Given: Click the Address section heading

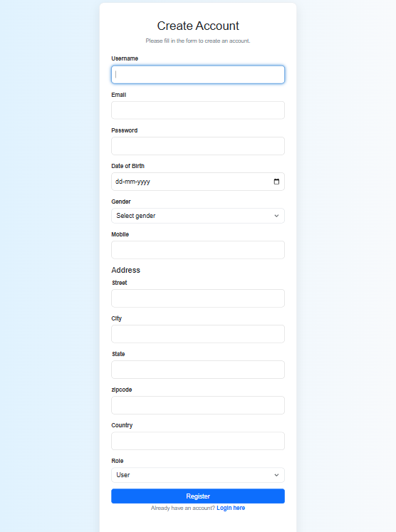Looking at the screenshot, I should pyautogui.click(x=125, y=270).
